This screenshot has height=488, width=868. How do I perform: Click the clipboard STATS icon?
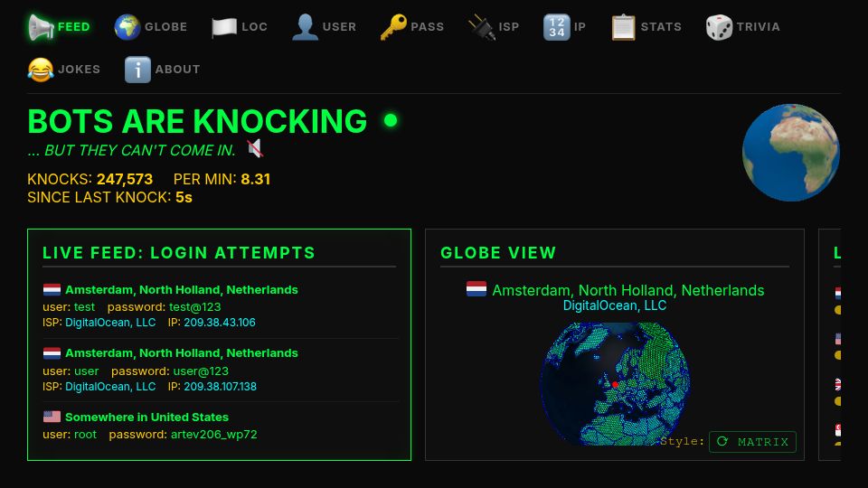point(623,27)
